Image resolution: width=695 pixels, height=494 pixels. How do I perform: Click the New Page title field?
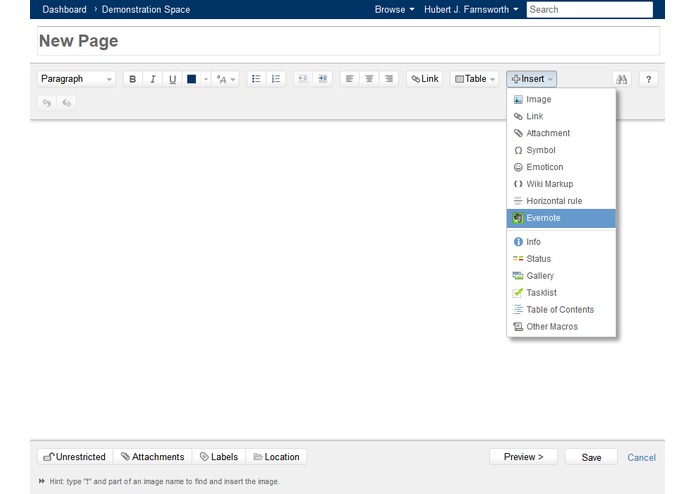tap(348, 41)
